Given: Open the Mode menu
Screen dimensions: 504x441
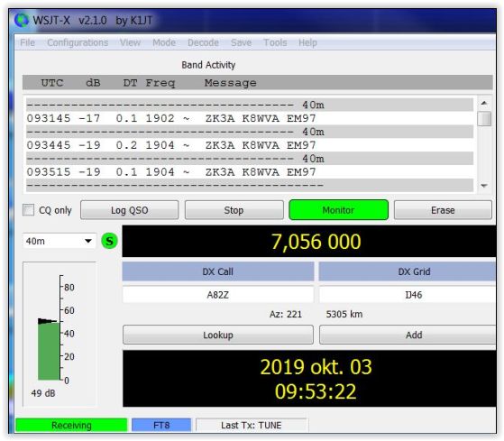Looking at the screenshot, I should 164,42.
